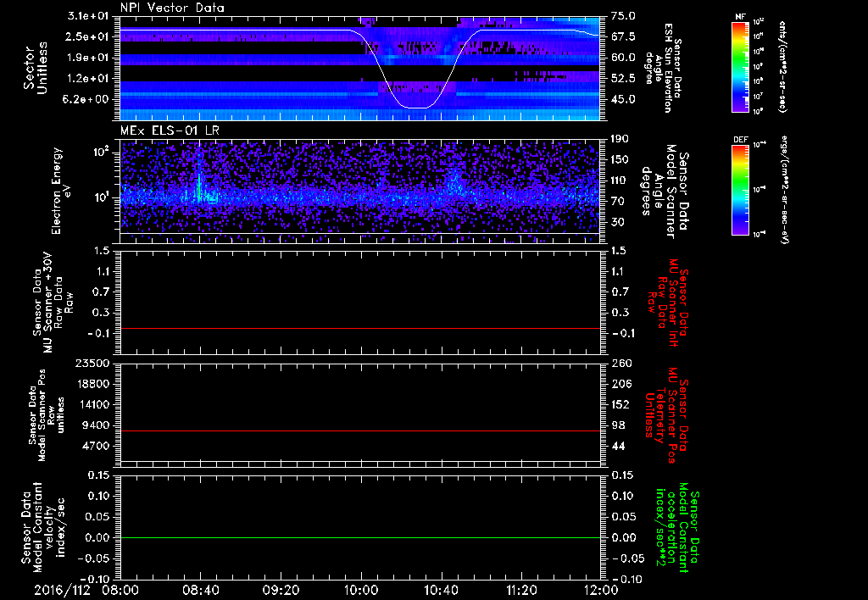This screenshot has width=868, height=600.
Task: Click the '12:00' time axis label
Action: tap(601, 590)
